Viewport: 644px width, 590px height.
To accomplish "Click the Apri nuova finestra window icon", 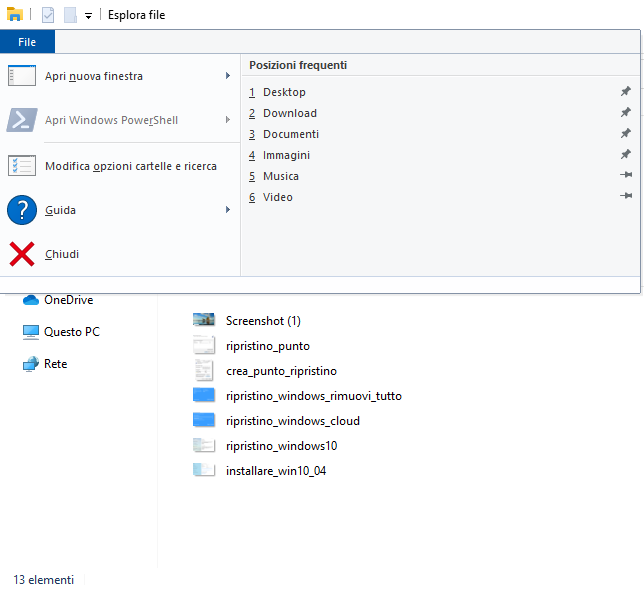I will click(22, 76).
